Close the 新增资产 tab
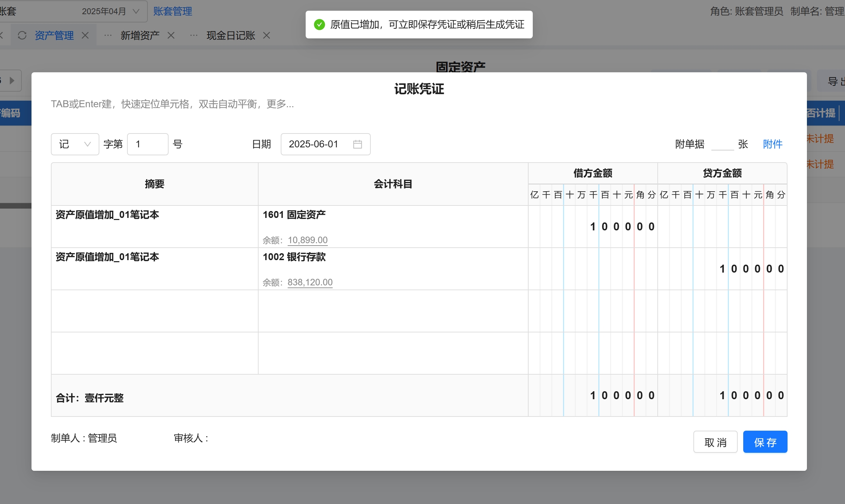This screenshot has width=845, height=504. (x=171, y=35)
